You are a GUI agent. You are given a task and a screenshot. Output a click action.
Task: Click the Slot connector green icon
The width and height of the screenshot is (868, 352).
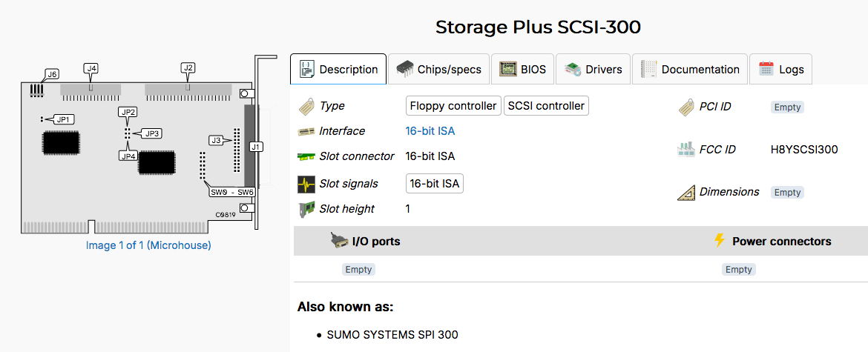point(306,157)
